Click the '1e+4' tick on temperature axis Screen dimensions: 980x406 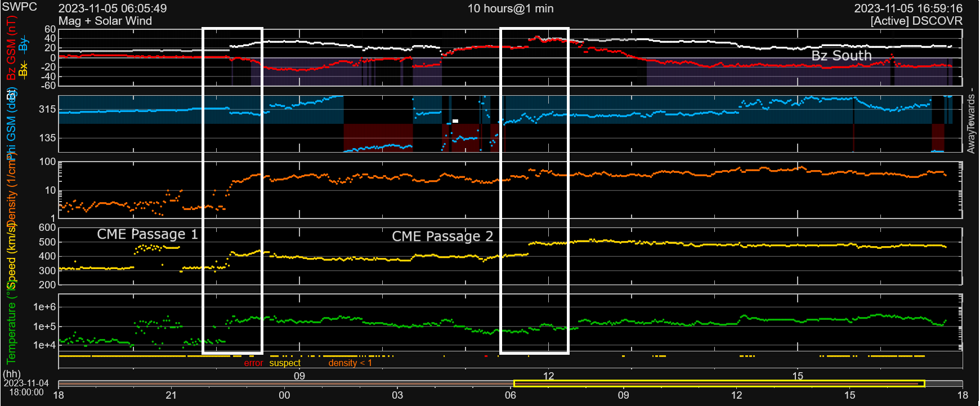(44, 345)
